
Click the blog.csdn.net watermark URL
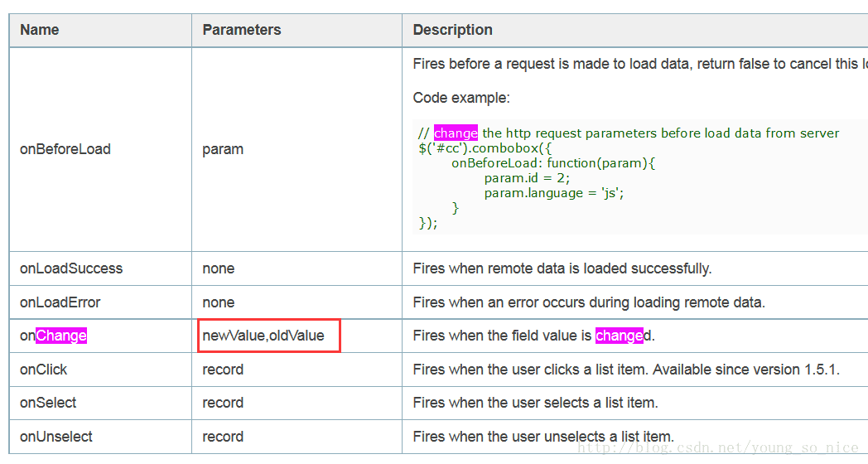[x=717, y=447]
